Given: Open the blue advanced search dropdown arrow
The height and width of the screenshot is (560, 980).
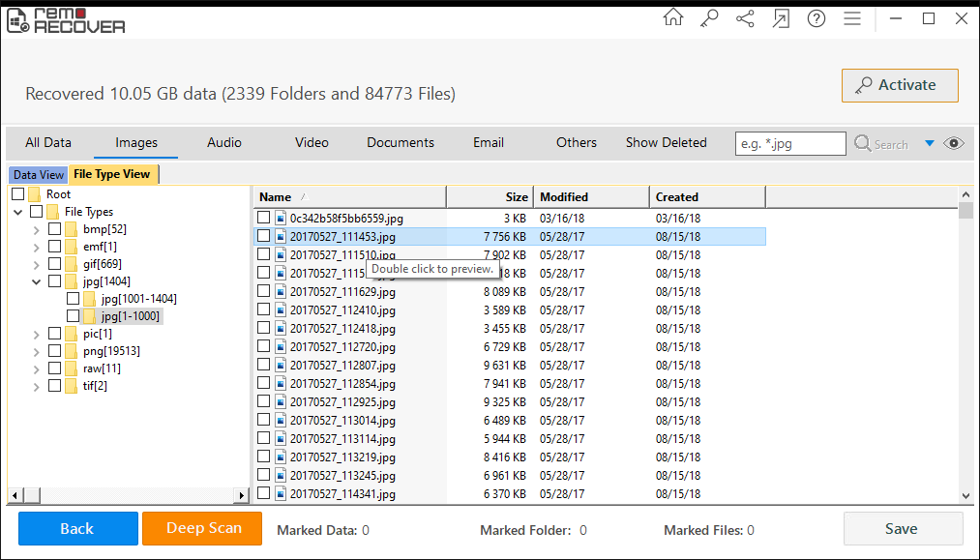Looking at the screenshot, I should point(930,143).
